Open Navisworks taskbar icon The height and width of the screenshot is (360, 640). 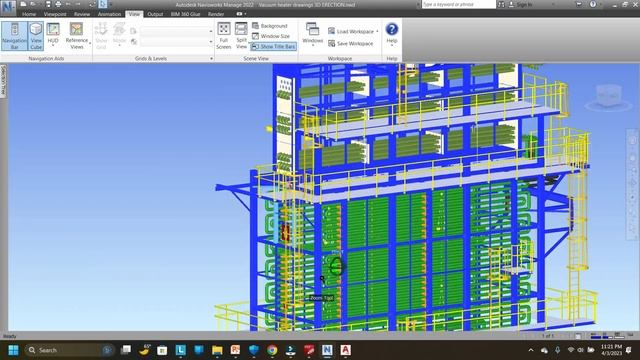[327, 350]
